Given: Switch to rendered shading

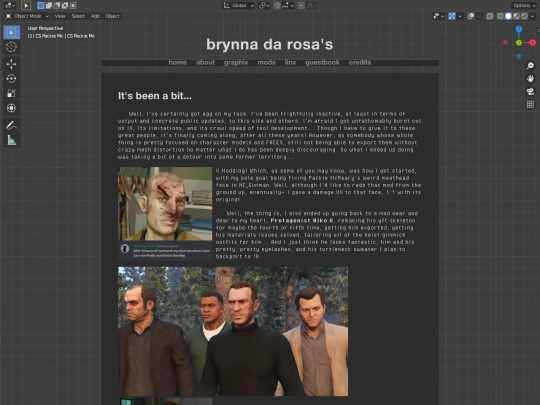Looking at the screenshot, I should coord(524,16).
